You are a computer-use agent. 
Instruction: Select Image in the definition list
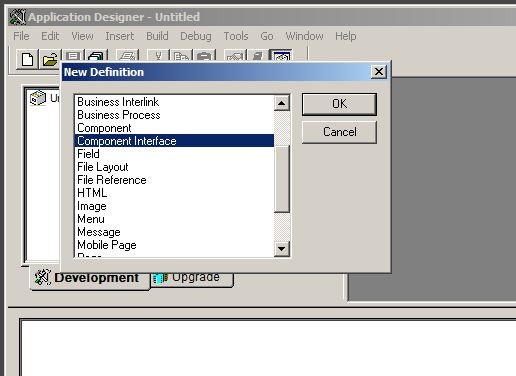point(174,206)
